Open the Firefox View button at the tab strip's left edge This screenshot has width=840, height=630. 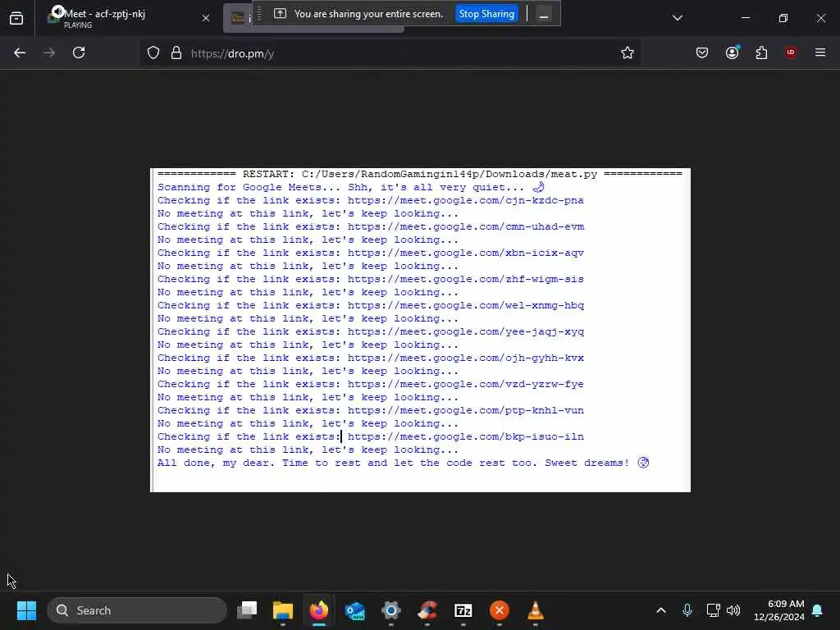click(x=16, y=18)
